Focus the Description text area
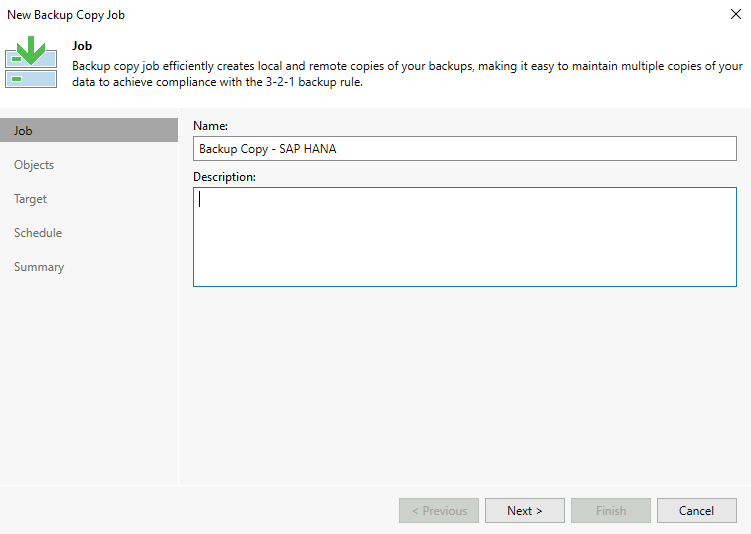The width and height of the screenshot is (751, 534). [464, 237]
